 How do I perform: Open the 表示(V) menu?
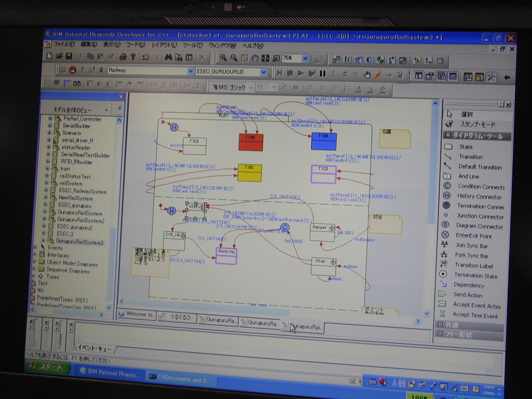[112, 44]
